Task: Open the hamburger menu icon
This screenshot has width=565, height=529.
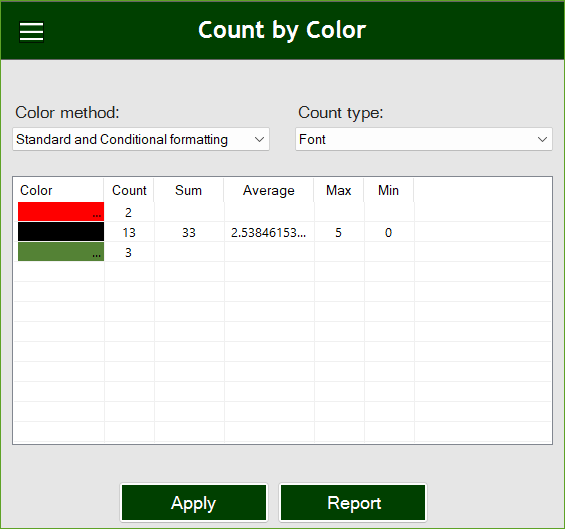Action: pyautogui.click(x=31, y=32)
